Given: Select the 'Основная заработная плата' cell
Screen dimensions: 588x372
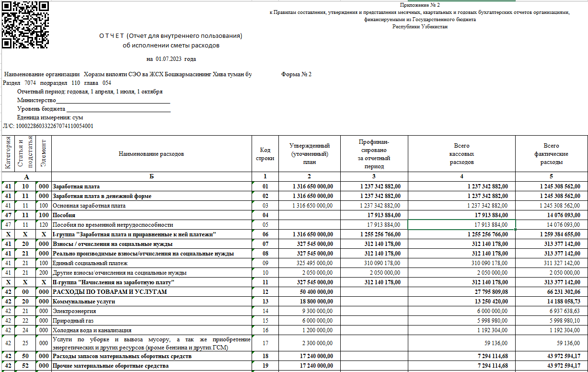Looking at the screenshot, I should click(x=151, y=206).
